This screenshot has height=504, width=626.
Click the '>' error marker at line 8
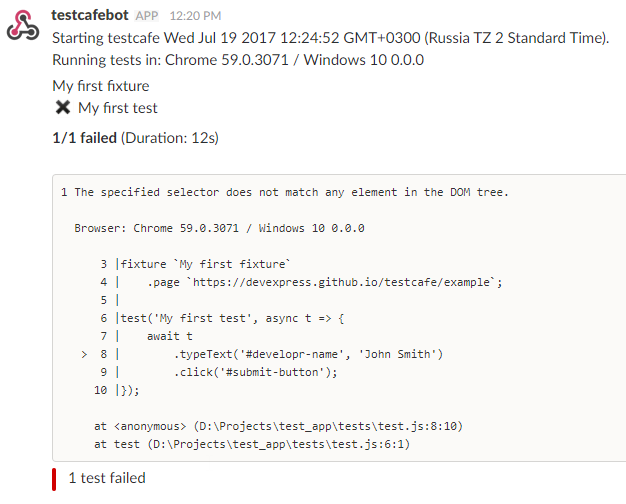click(84, 354)
